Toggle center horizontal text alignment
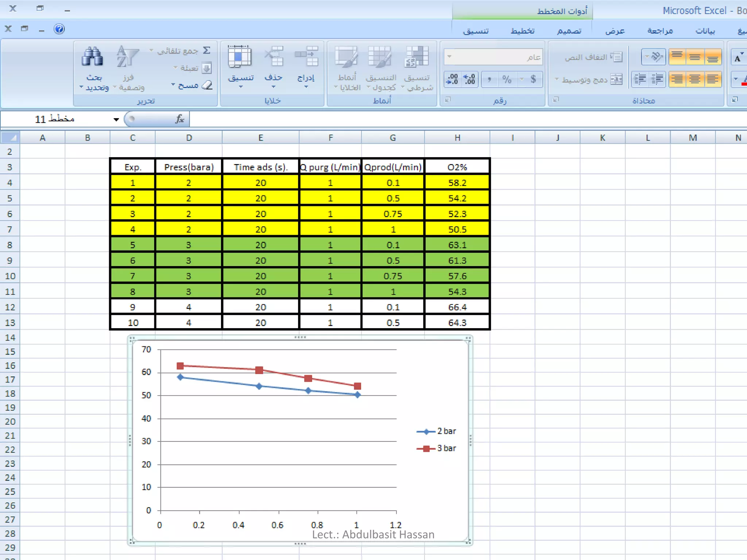This screenshot has width=747, height=560. pyautogui.click(x=695, y=79)
